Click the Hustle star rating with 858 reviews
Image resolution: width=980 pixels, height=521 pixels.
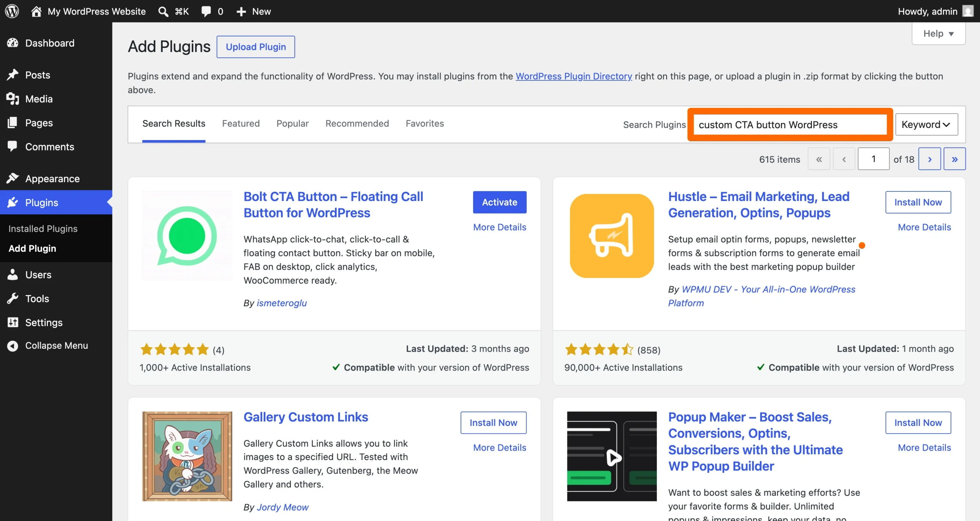coord(599,350)
